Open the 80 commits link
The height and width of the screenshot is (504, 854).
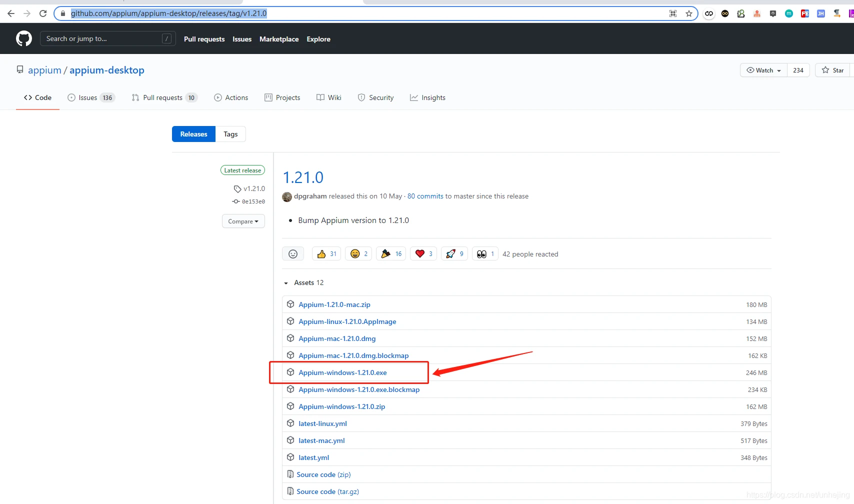425,196
